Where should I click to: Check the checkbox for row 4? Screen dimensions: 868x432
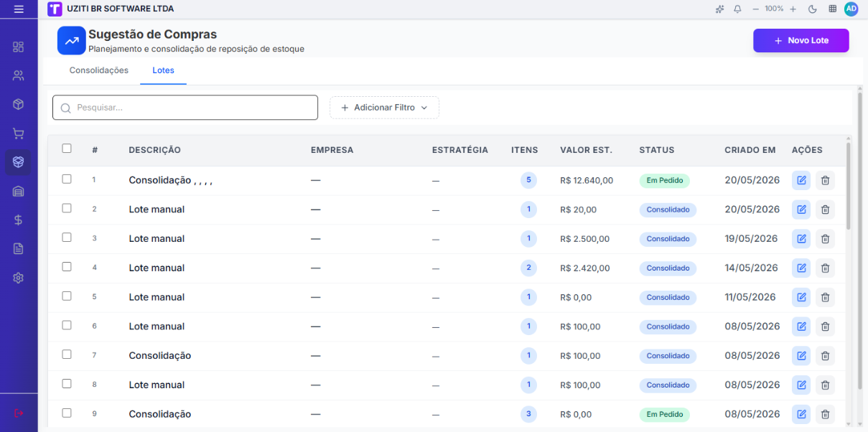click(67, 266)
